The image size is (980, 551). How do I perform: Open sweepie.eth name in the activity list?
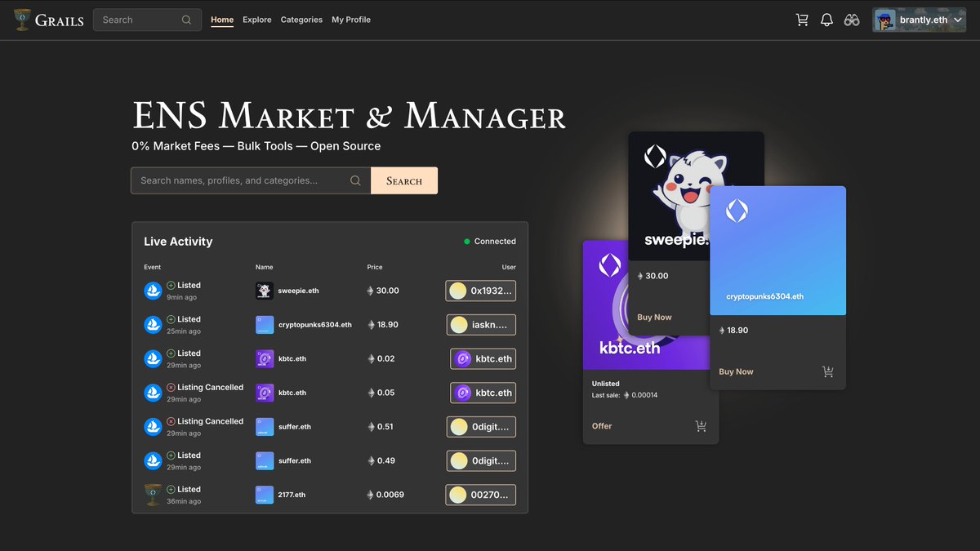point(298,291)
